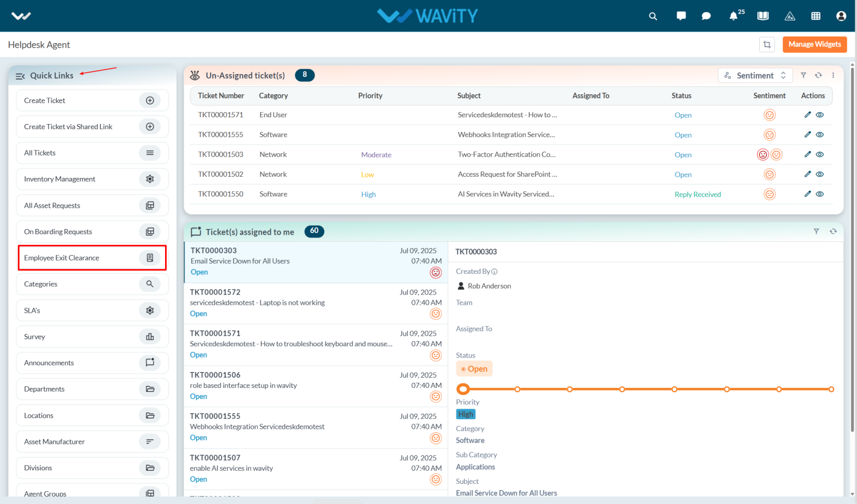Click the Ticket Number column header

point(221,96)
